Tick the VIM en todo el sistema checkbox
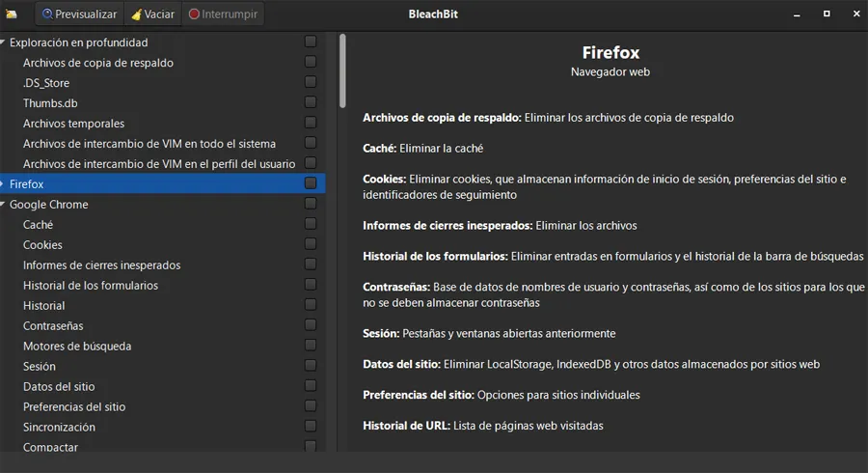The height and width of the screenshot is (473, 868). (x=311, y=142)
